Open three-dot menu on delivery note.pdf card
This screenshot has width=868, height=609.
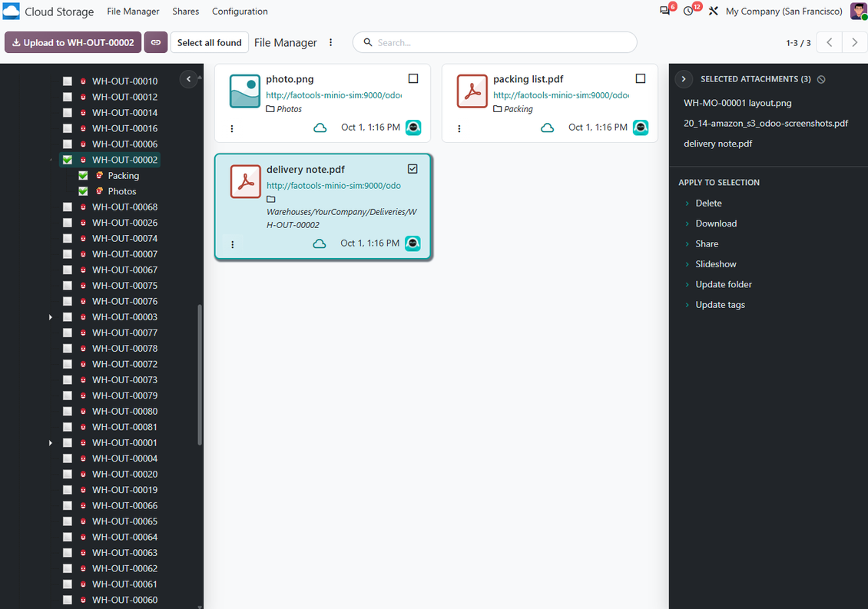[233, 244]
